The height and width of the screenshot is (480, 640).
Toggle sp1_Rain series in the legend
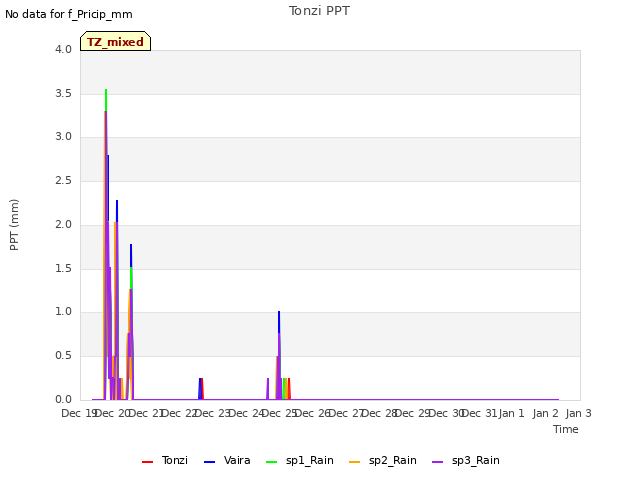click(300, 461)
